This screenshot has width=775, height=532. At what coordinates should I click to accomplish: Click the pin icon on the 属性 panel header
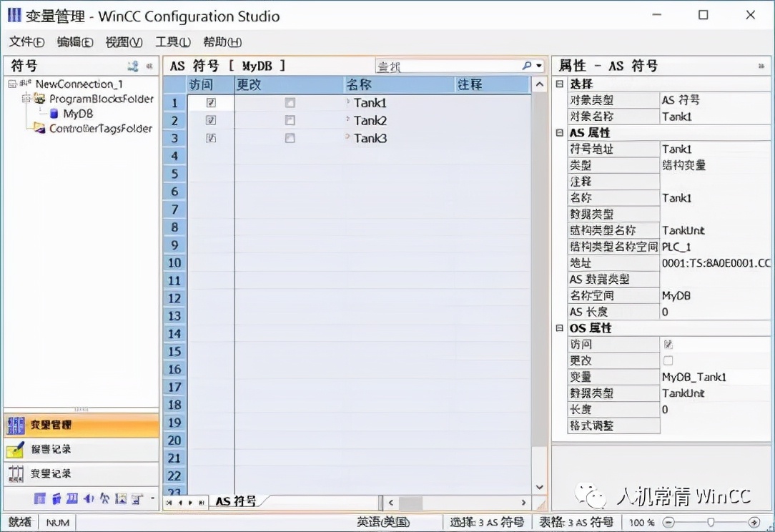(761, 65)
